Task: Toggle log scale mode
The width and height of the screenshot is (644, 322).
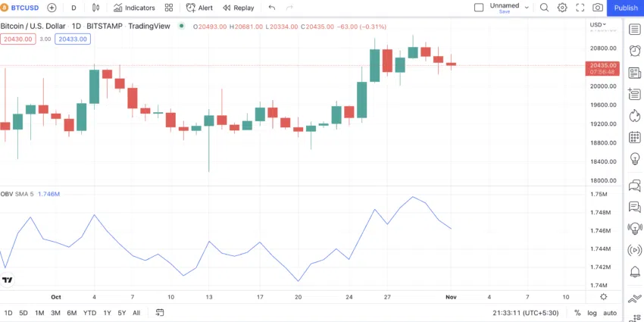Action: pos(592,313)
